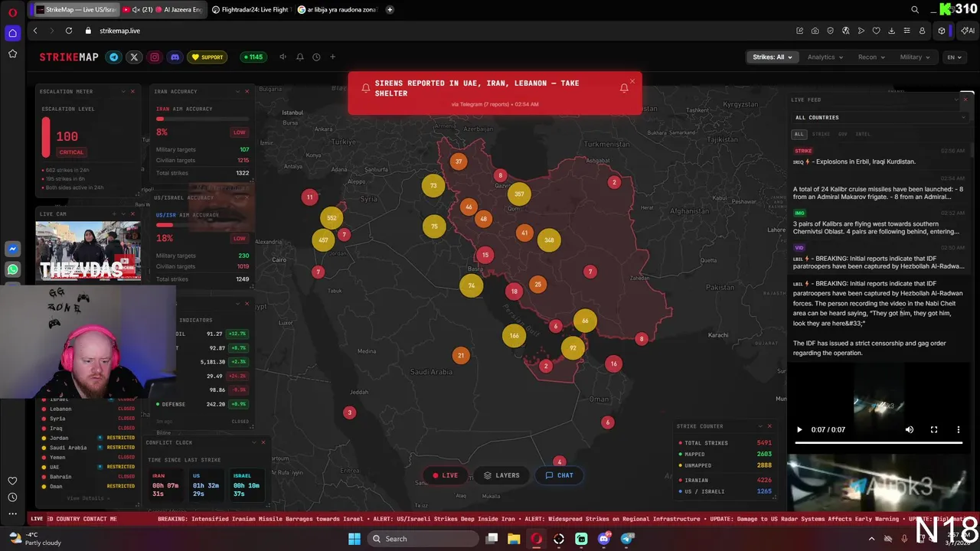The height and width of the screenshot is (551, 980).
Task: Click the red escalation level meter bar
Action: pyautogui.click(x=46, y=137)
